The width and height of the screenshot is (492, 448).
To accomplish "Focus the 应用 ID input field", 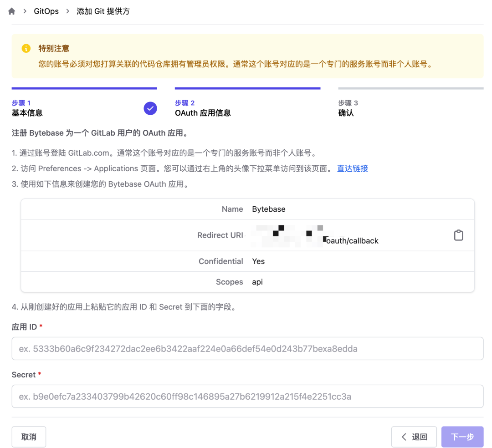I will tap(247, 349).
